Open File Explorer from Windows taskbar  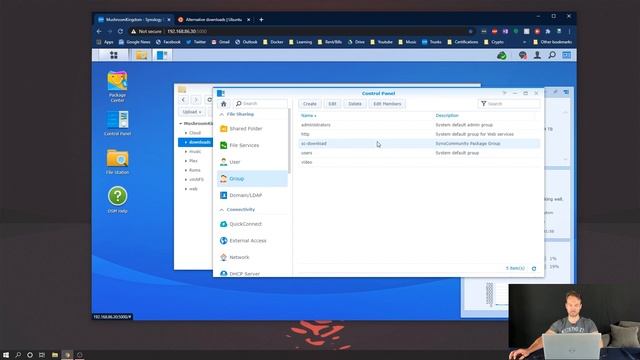55,355
